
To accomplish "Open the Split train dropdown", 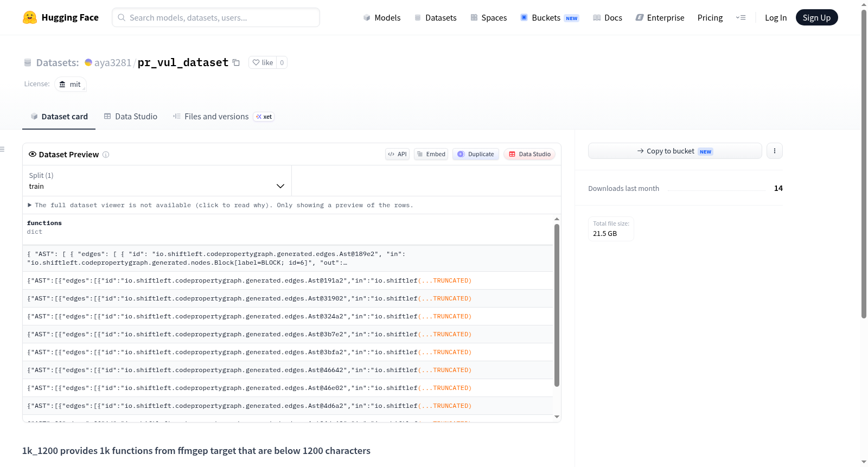I will [157, 181].
